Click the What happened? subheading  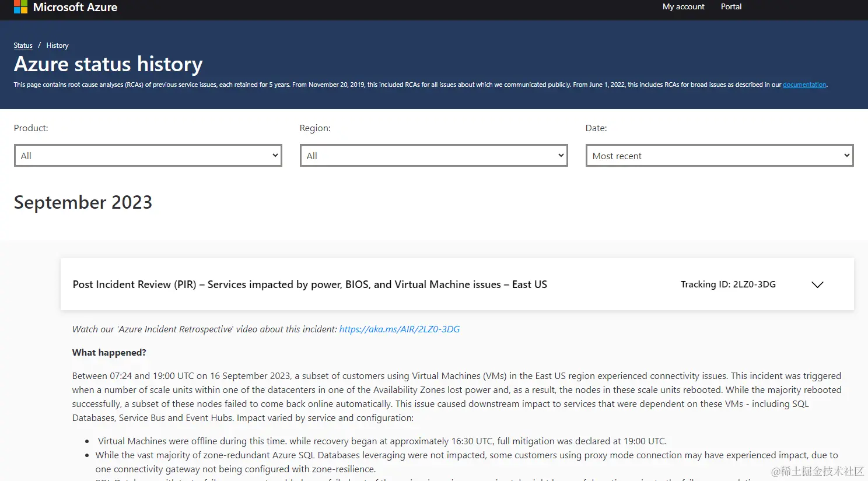point(109,353)
